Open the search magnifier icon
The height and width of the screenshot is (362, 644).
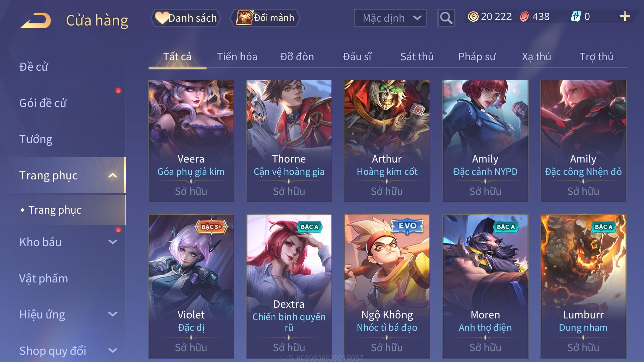point(446,18)
